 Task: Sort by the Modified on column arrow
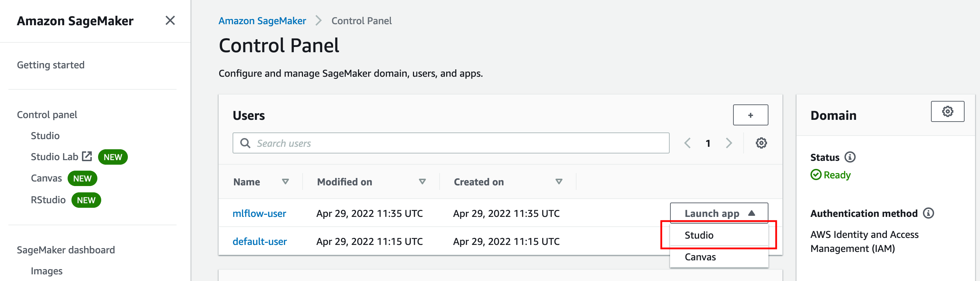pos(422,181)
